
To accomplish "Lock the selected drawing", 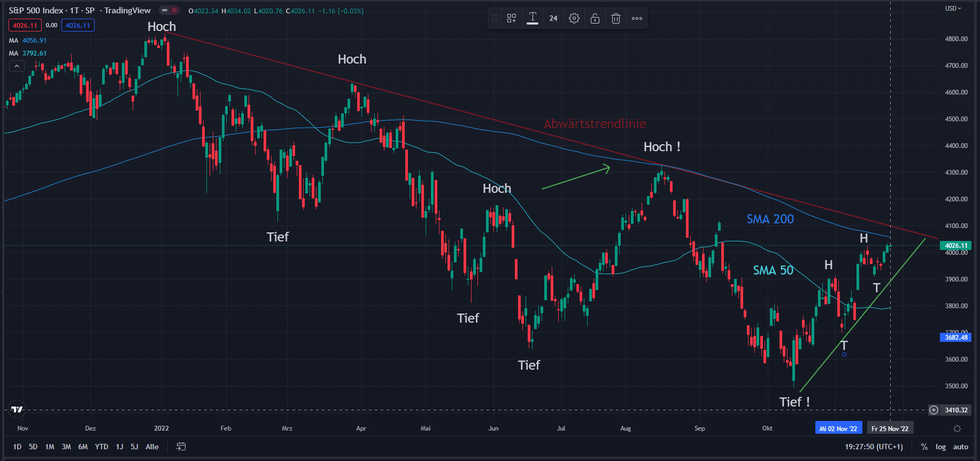I will coord(595,19).
